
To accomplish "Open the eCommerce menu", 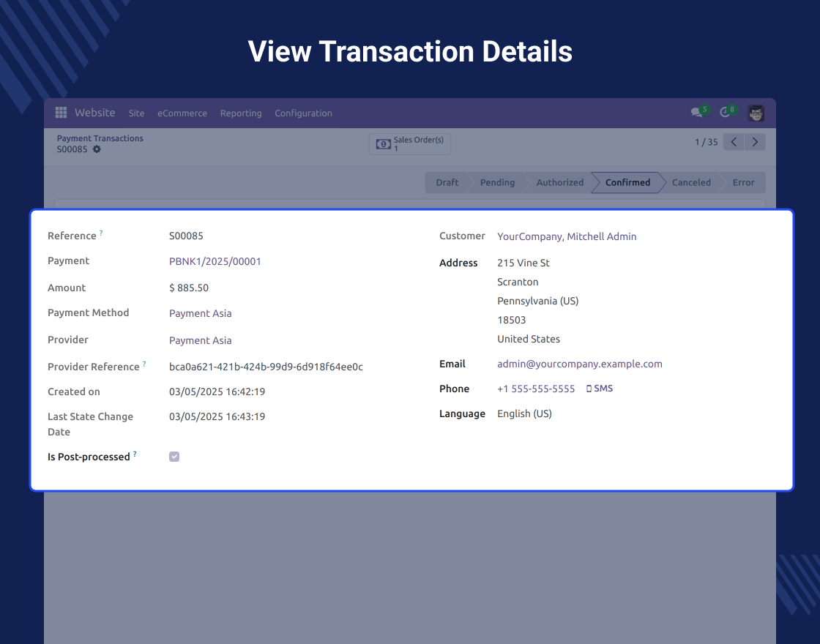I will coord(182,113).
